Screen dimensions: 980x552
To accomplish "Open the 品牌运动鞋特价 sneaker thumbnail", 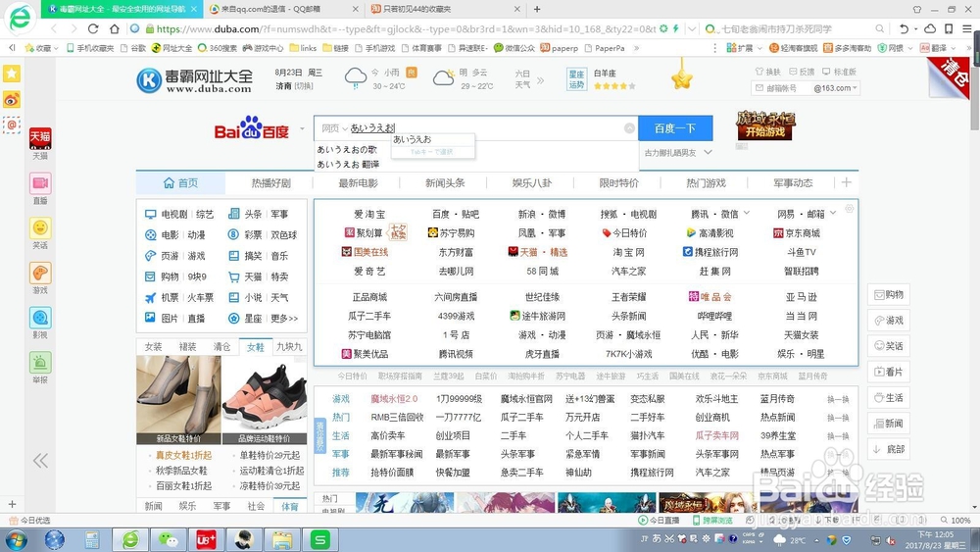I will coord(265,400).
